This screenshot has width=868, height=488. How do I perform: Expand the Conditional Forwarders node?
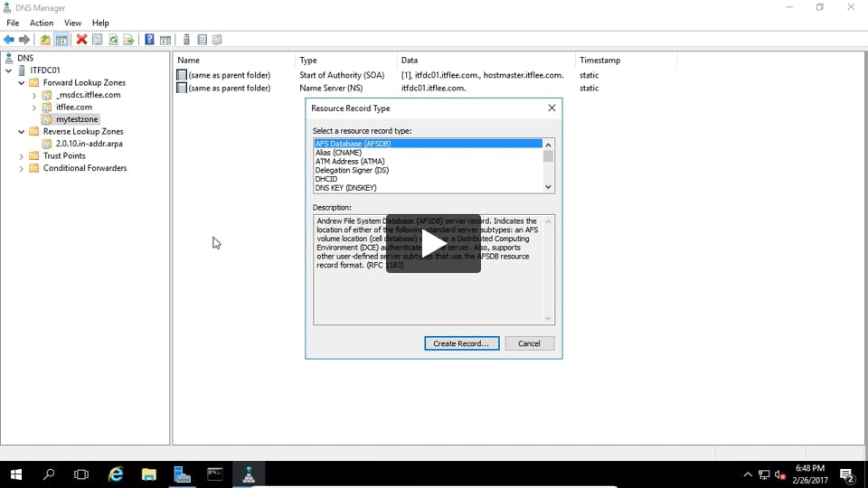pyautogui.click(x=22, y=168)
